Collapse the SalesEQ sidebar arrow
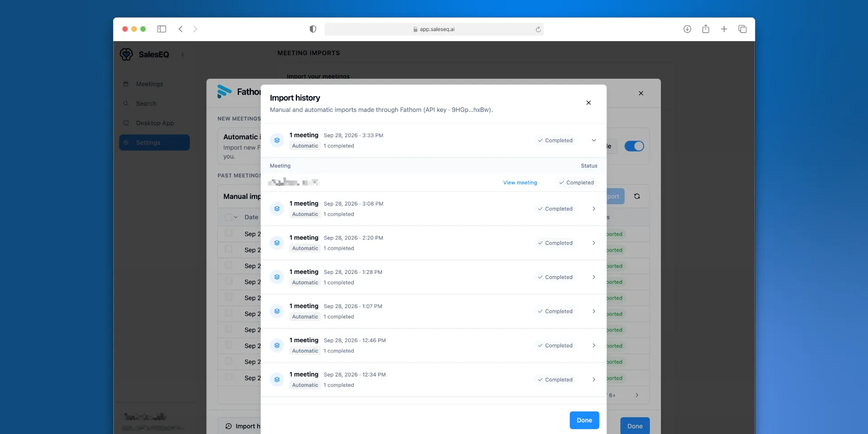Viewport: 868px width, 434px height. click(183, 54)
